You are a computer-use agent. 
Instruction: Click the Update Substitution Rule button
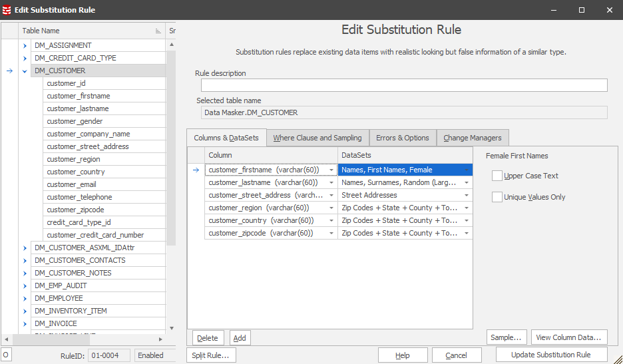pos(551,355)
